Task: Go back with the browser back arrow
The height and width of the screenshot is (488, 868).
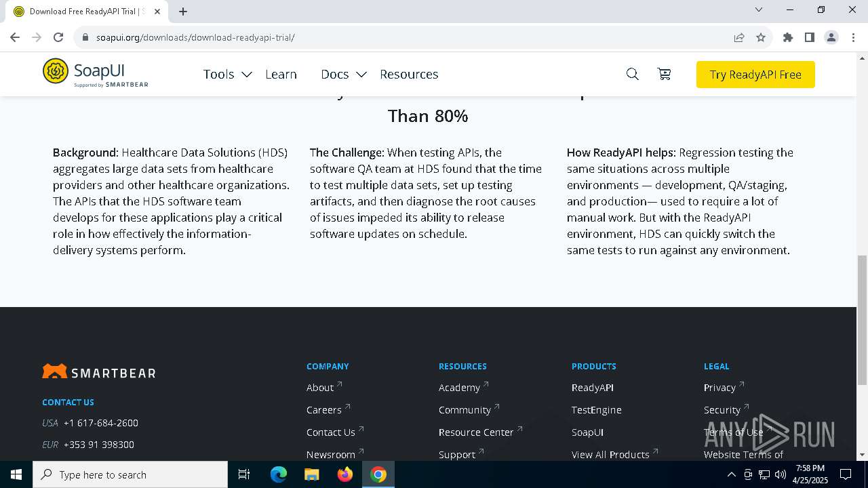Action: coord(15,37)
